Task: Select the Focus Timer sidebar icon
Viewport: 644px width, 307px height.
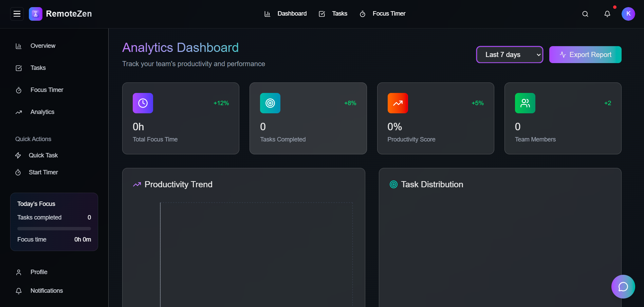Action: point(19,90)
